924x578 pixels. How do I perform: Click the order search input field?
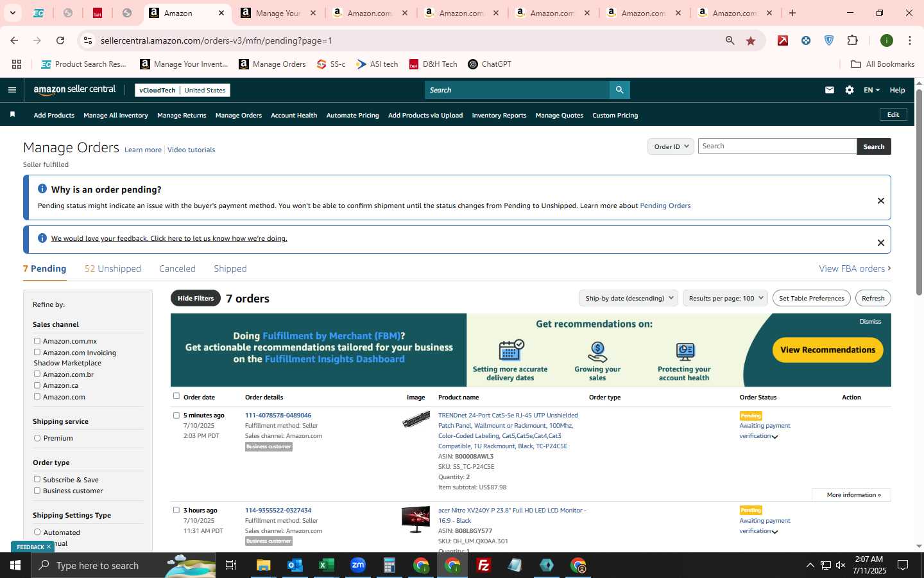coord(777,146)
